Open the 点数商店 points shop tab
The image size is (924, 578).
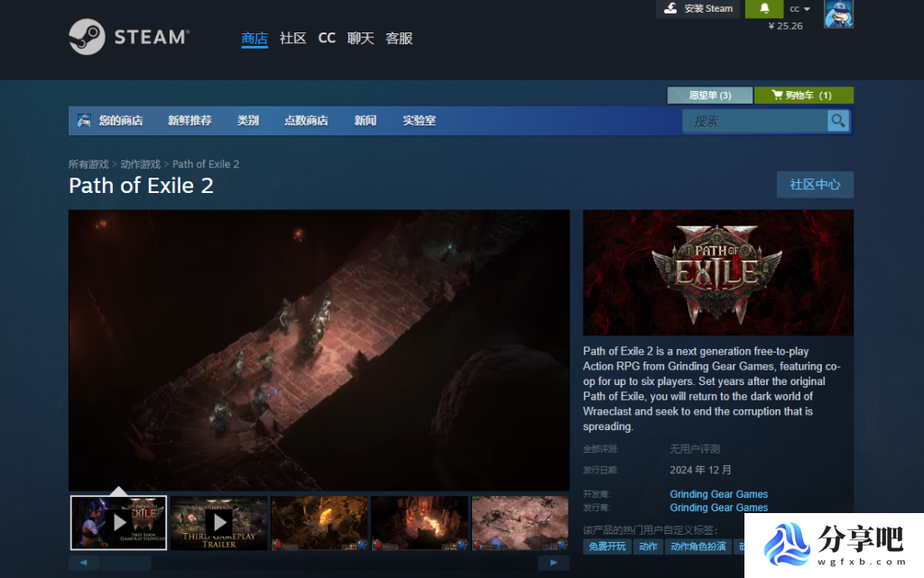pyautogui.click(x=307, y=121)
